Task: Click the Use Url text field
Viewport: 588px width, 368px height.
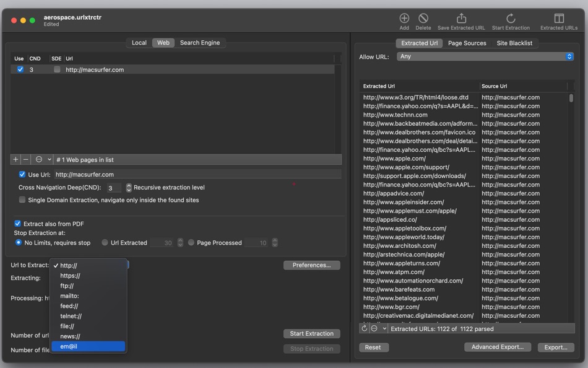Action: 197,174
